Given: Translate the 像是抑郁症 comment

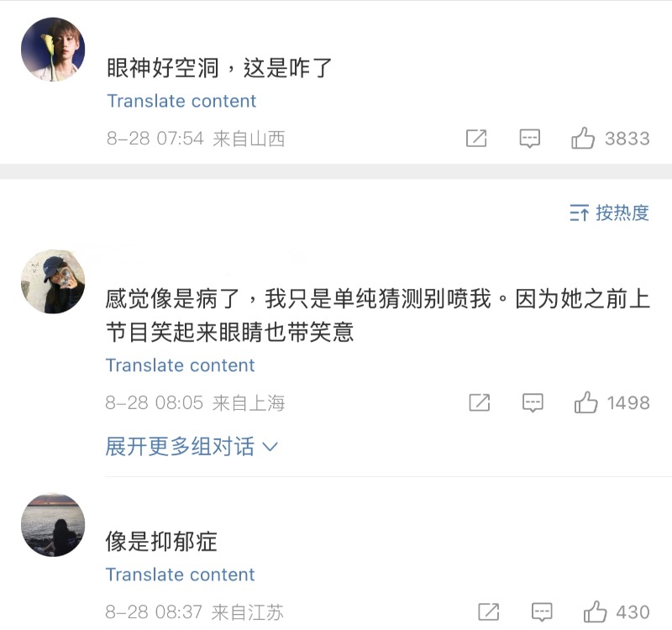Looking at the screenshot, I should 180,575.
